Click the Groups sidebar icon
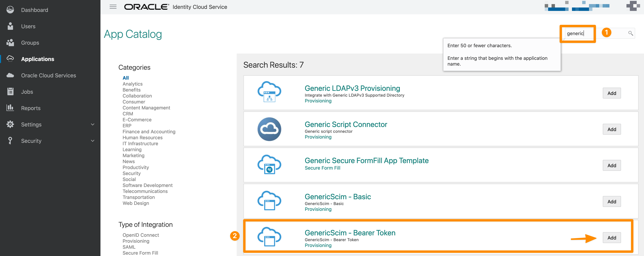 pos(10,43)
